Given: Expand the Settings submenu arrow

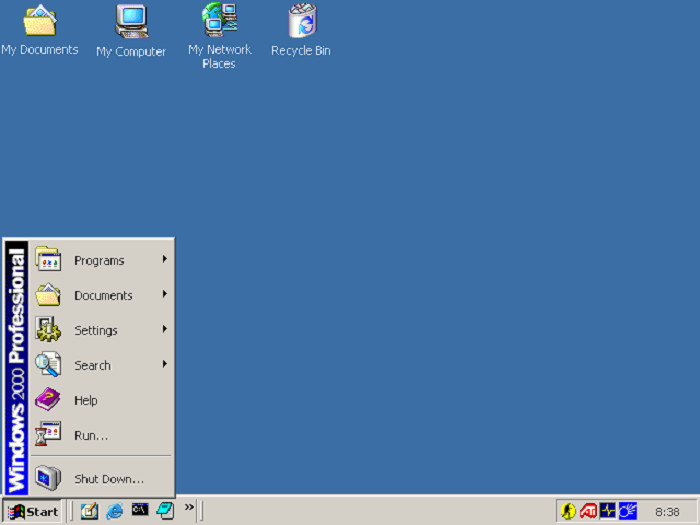Looking at the screenshot, I should 164,330.
